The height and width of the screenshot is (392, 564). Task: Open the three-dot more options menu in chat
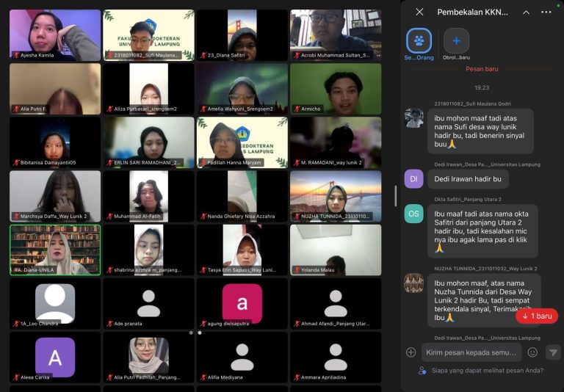[x=546, y=12]
